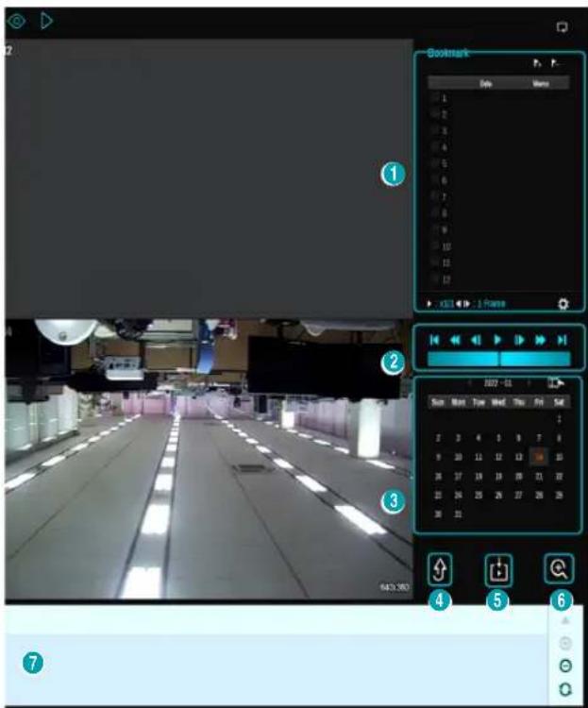The width and height of the screenshot is (588, 708).
Task: Tick checkbox for bookmark row 8
Action: 435,212
